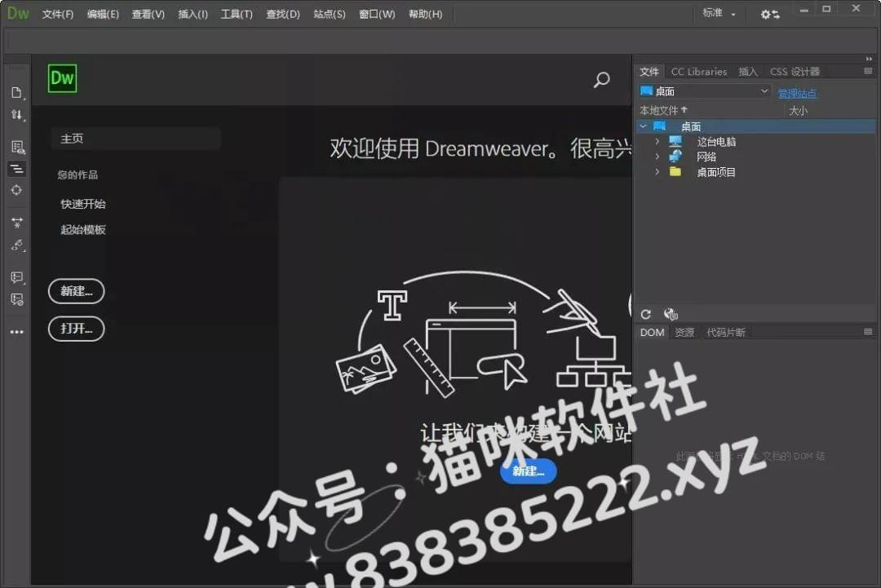
Task: Select 网络 in the file tree
Action: [706, 157]
